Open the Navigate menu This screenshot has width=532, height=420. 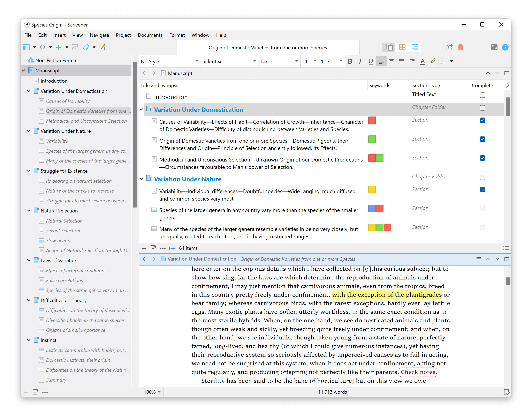(x=99, y=35)
